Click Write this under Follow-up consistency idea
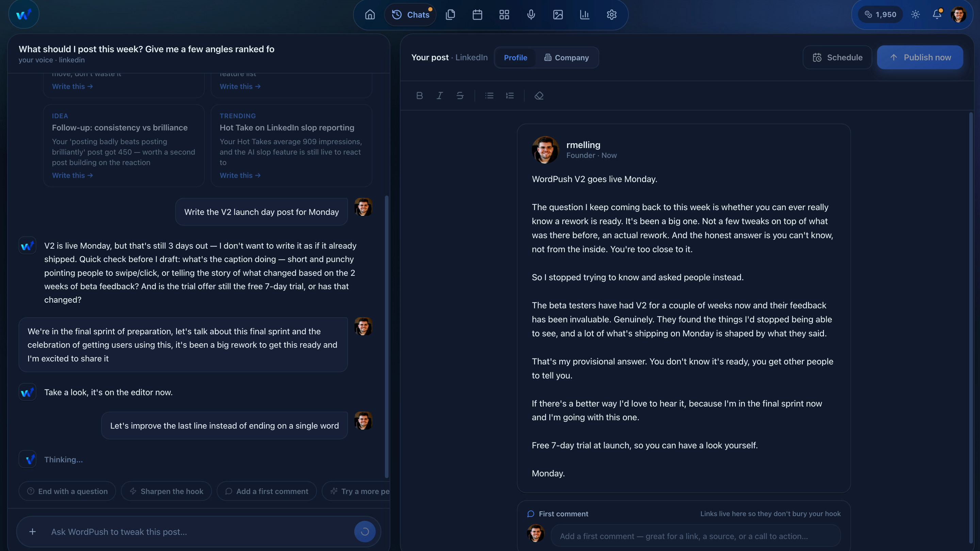Image resolution: width=980 pixels, height=551 pixels. [x=72, y=175]
